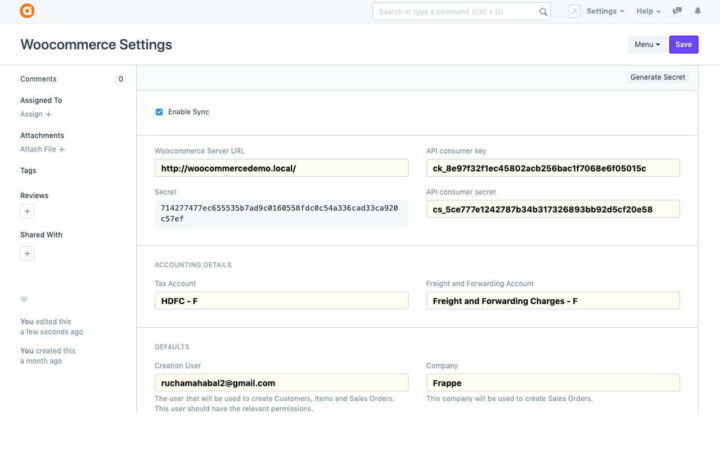
Task: Click the comments count badge 0
Action: (x=120, y=79)
